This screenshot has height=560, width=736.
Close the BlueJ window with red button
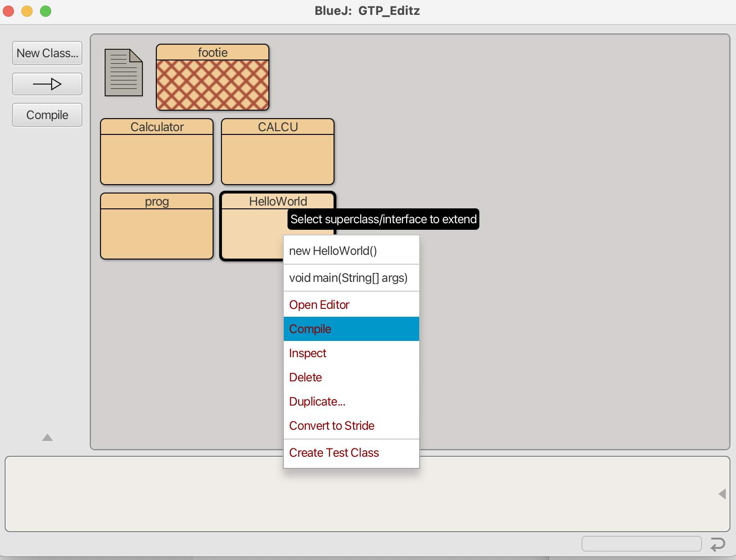click(8, 11)
